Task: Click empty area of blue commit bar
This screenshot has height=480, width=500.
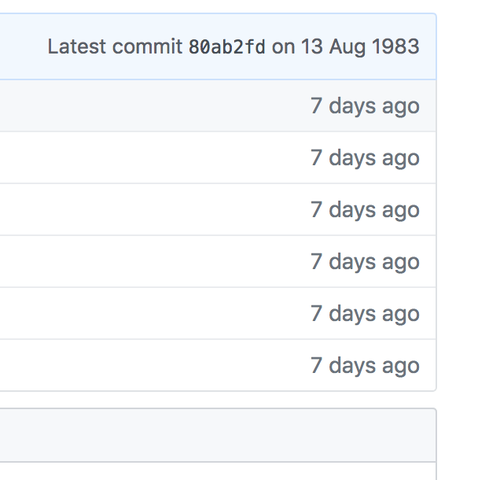Action: point(23,47)
